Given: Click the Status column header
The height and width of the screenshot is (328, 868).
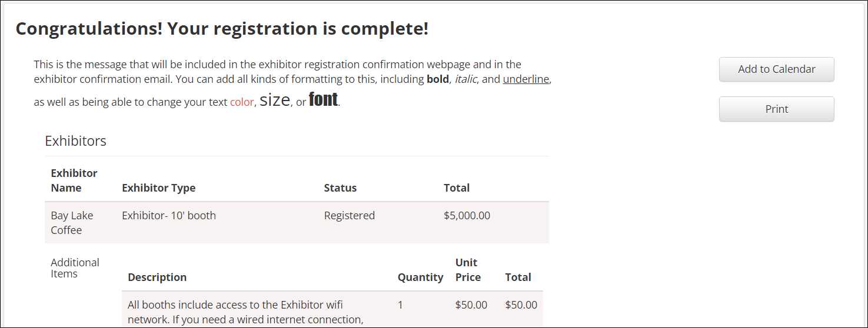Looking at the screenshot, I should 340,188.
